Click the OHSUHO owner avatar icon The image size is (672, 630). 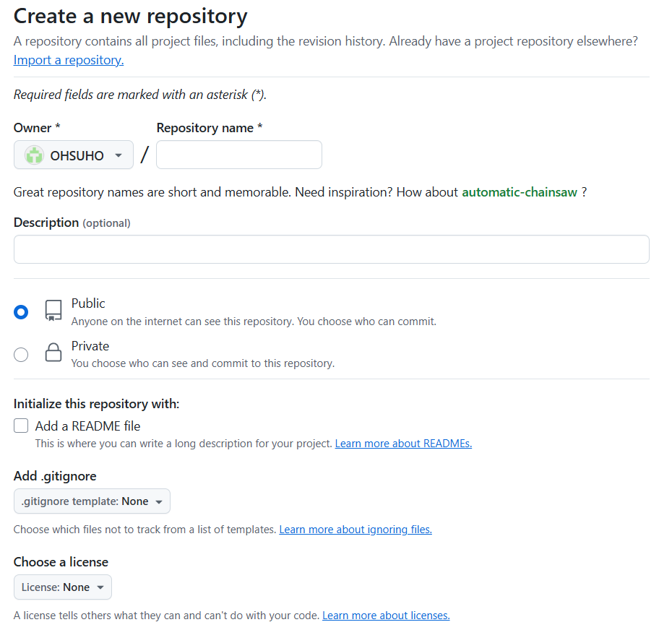coord(34,155)
